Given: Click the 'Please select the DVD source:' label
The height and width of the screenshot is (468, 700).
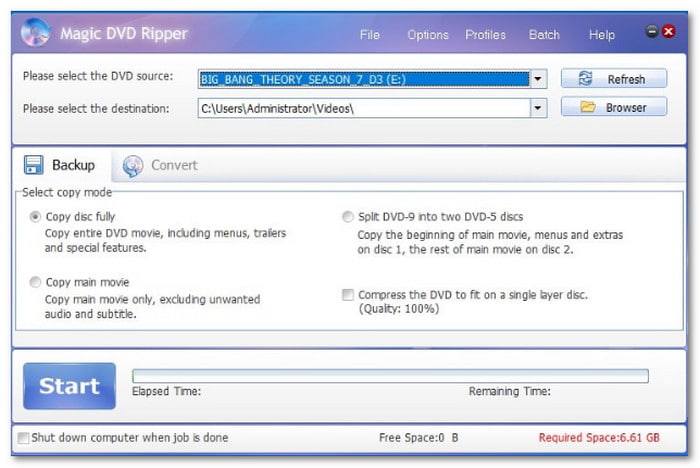Looking at the screenshot, I should [x=98, y=76].
